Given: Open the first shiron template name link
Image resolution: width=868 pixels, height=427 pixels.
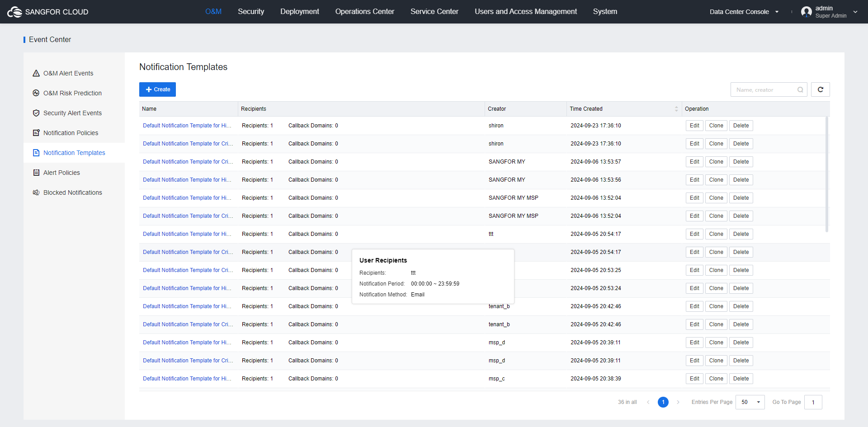Looking at the screenshot, I should point(187,126).
